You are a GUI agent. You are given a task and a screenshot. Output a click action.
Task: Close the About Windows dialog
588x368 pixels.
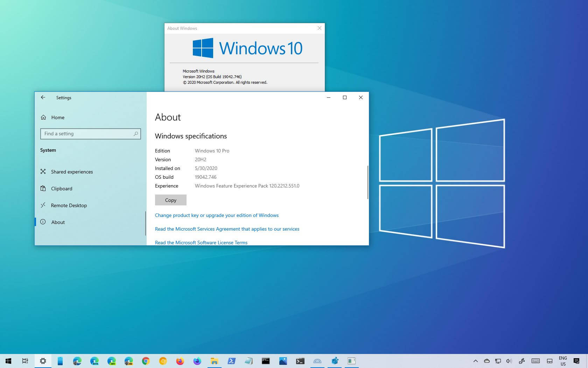coord(319,28)
